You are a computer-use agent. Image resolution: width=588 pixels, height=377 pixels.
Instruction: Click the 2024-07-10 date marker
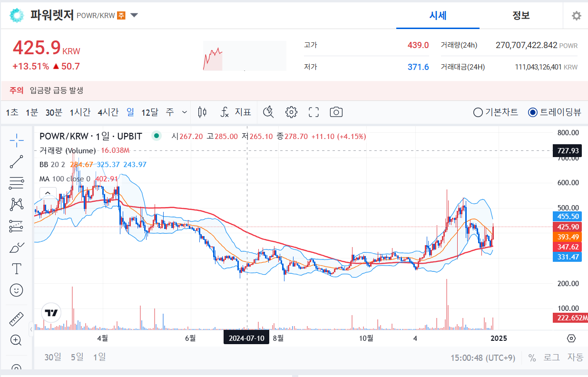246,338
